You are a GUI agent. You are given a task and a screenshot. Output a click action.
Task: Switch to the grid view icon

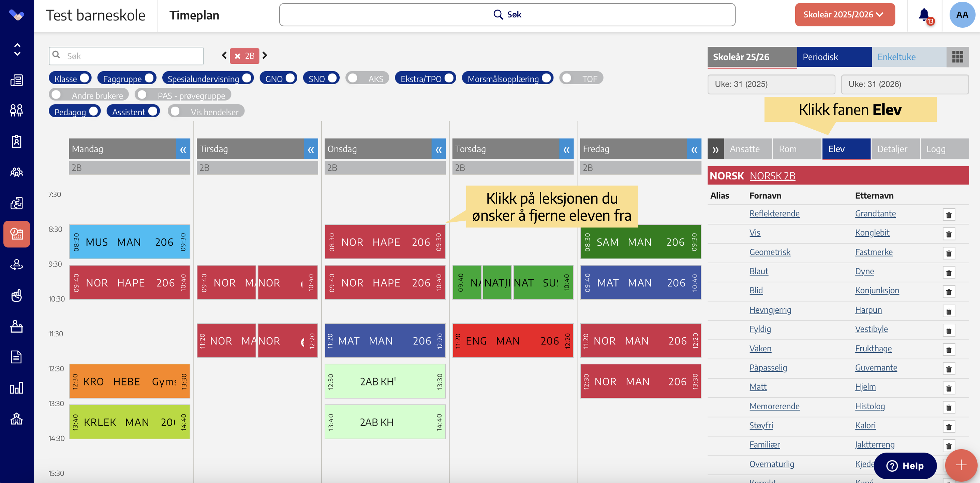tap(957, 57)
